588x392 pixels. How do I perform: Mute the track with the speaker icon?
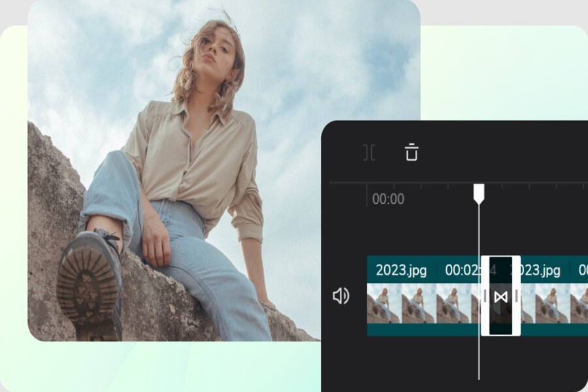(x=340, y=297)
